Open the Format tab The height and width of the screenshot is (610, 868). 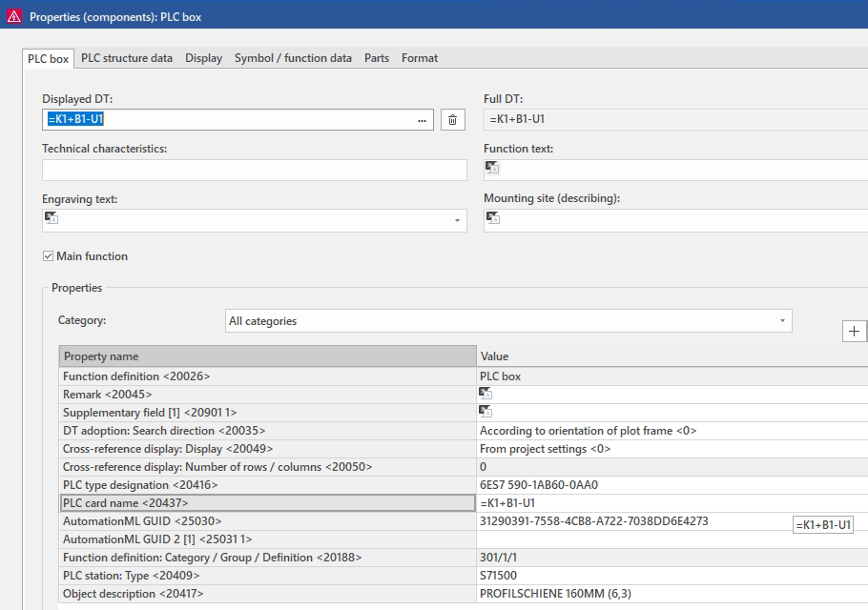click(x=420, y=58)
